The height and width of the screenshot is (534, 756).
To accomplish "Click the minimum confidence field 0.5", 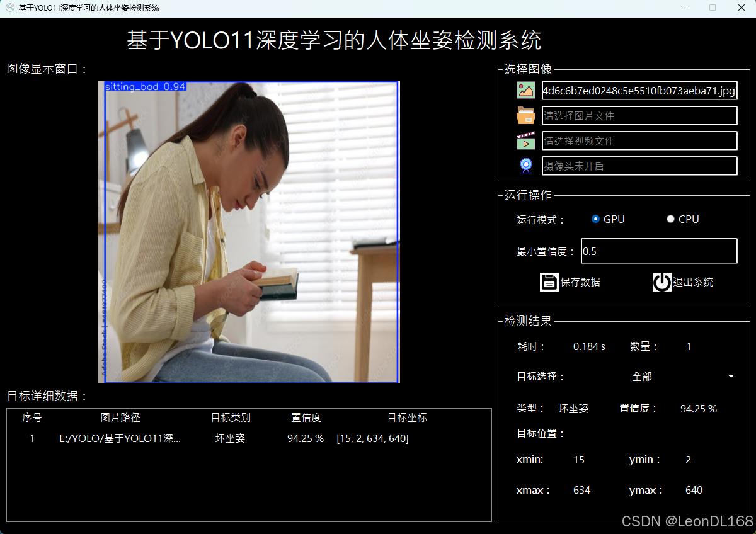I will point(659,251).
